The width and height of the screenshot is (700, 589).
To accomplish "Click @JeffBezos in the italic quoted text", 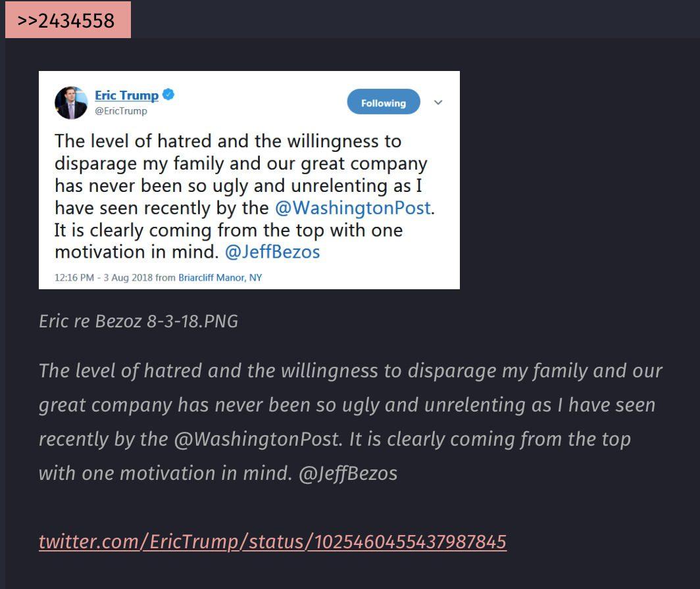I will click(x=348, y=473).
